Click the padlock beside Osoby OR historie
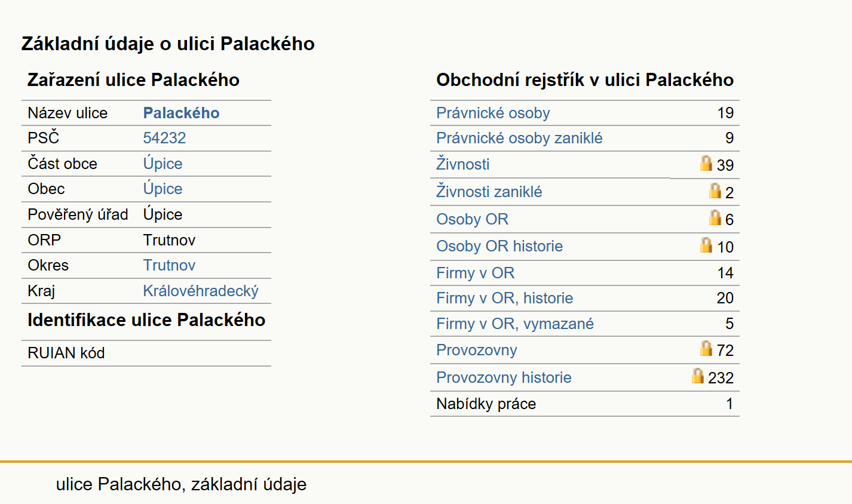Screen dimensions: 852x504 [x=706, y=245]
